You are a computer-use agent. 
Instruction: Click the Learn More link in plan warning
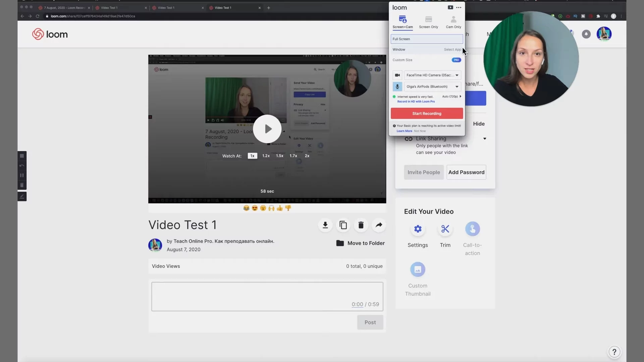point(404,131)
